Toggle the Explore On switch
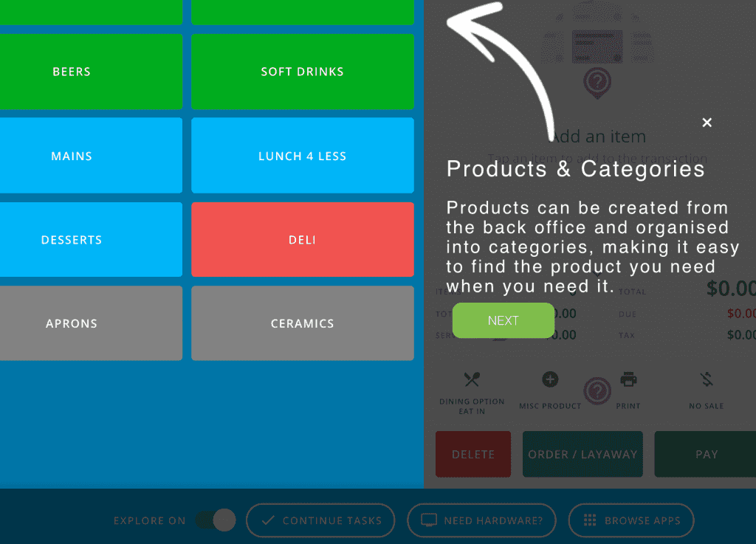The height and width of the screenshot is (544, 756). tap(216, 520)
